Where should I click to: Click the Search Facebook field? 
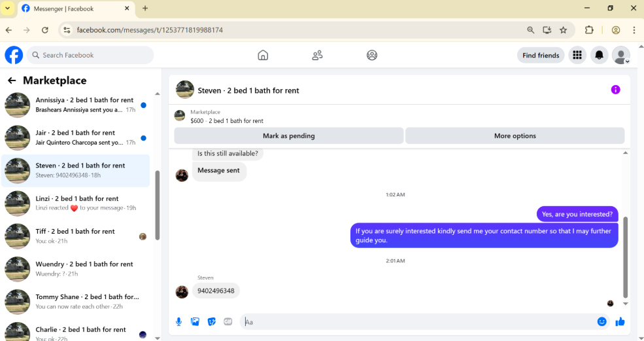pos(90,55)
